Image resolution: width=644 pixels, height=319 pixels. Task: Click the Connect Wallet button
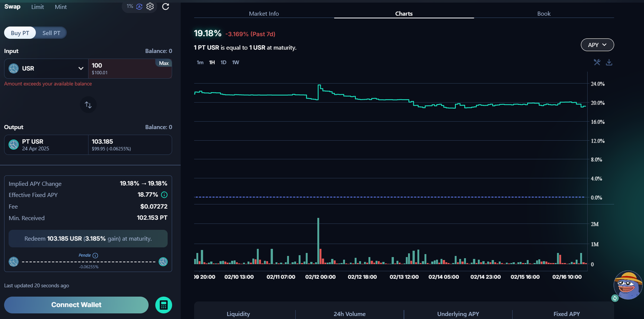[76, 305]
